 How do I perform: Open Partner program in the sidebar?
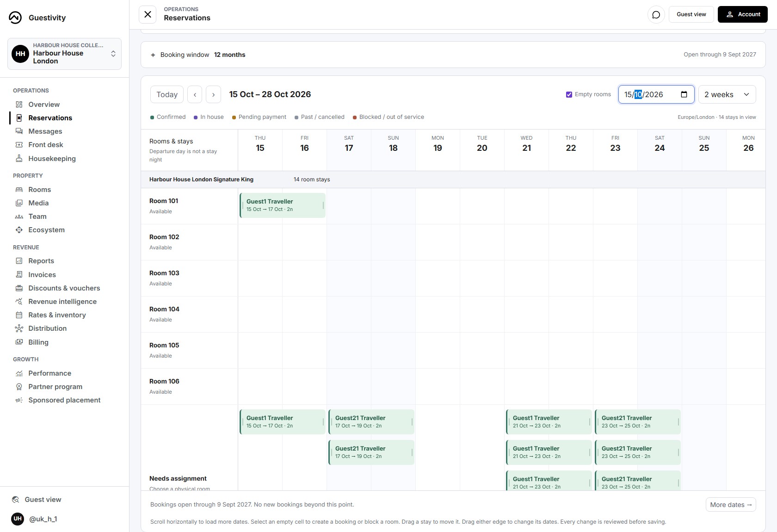click(55, 387)
